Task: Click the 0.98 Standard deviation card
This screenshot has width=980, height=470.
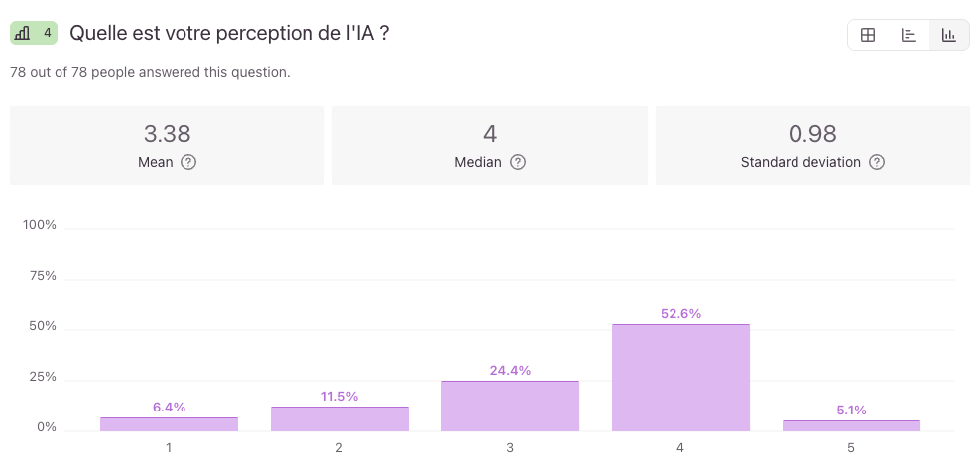Action: (x=812, y=146)
